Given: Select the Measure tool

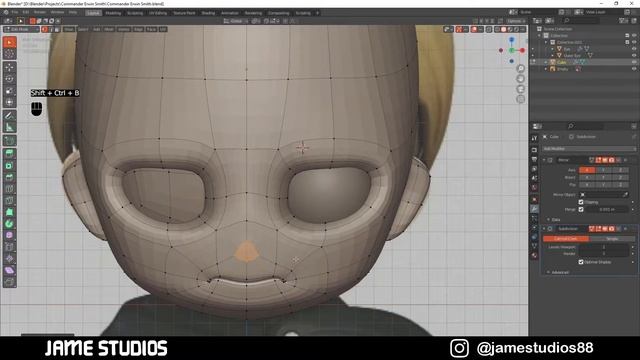Looking at the screenshot, I should coord(9,127).
